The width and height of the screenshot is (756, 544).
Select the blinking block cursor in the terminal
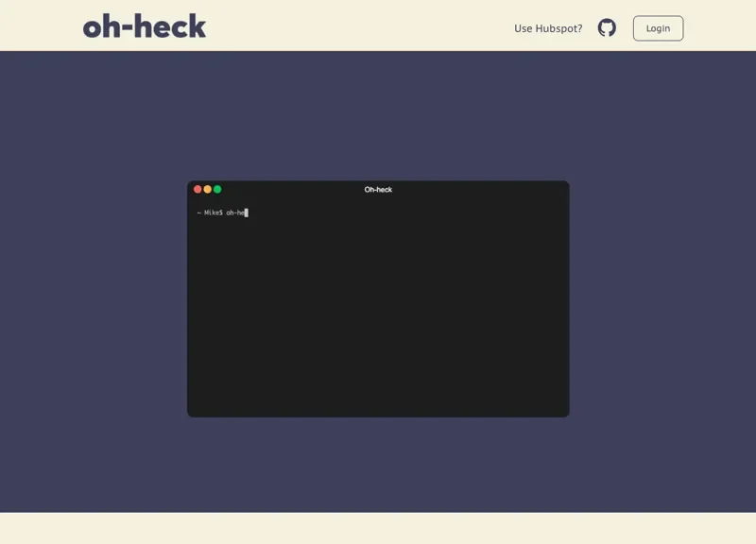point(247,211)
